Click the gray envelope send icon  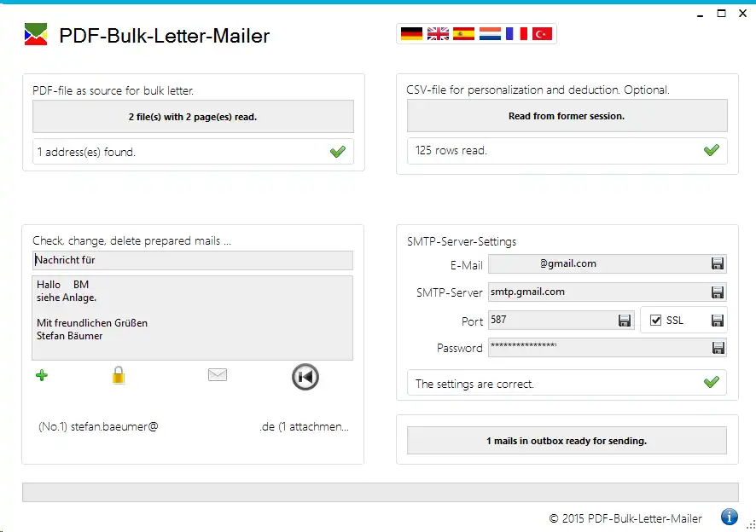point(218,374)
